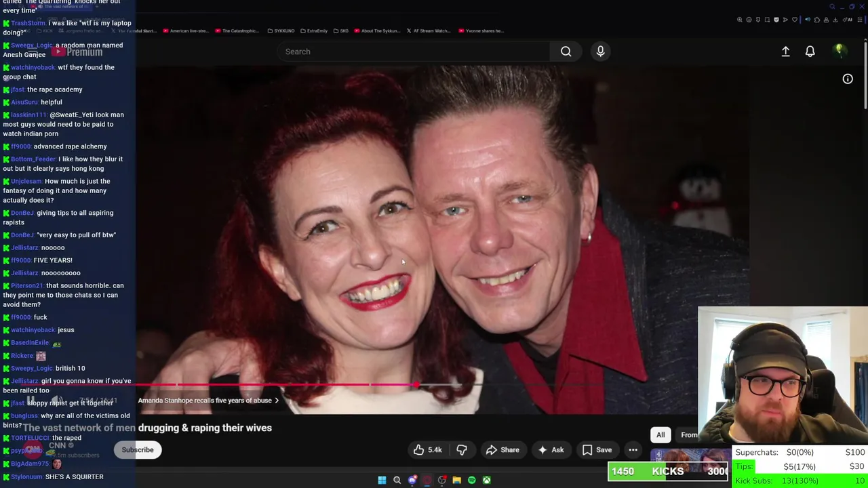Click chat username 'TrashStorm'
Viewport: 868px width, 488px height.
(28, 23)
